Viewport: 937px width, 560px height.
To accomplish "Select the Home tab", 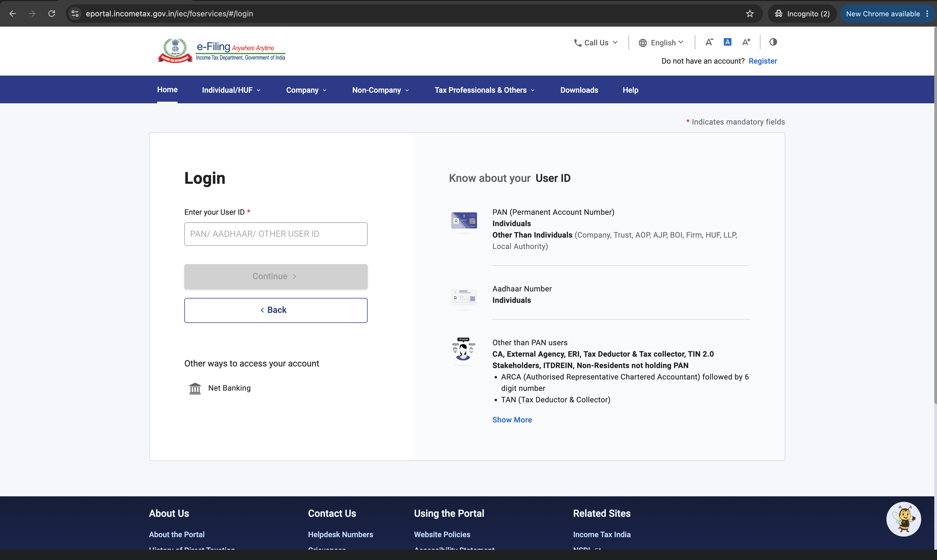I will 167,89.
